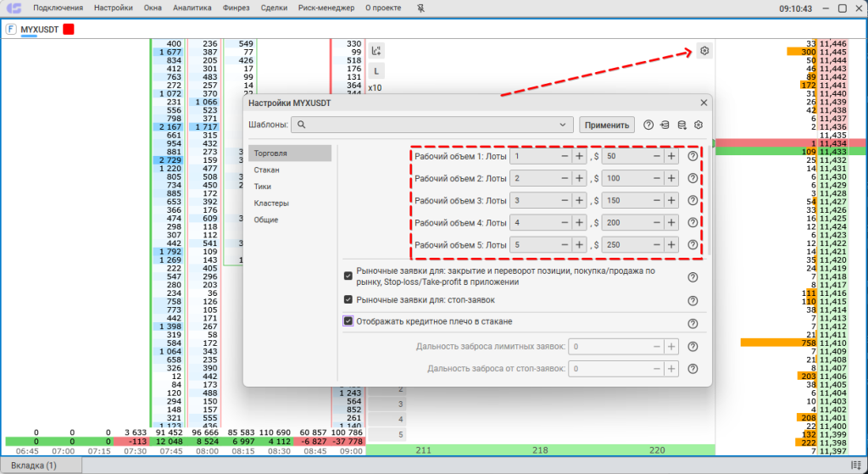
Task: Uncheck market orders for stop orders checkbox
Action: pyautogui.click(x=348, y=299)
